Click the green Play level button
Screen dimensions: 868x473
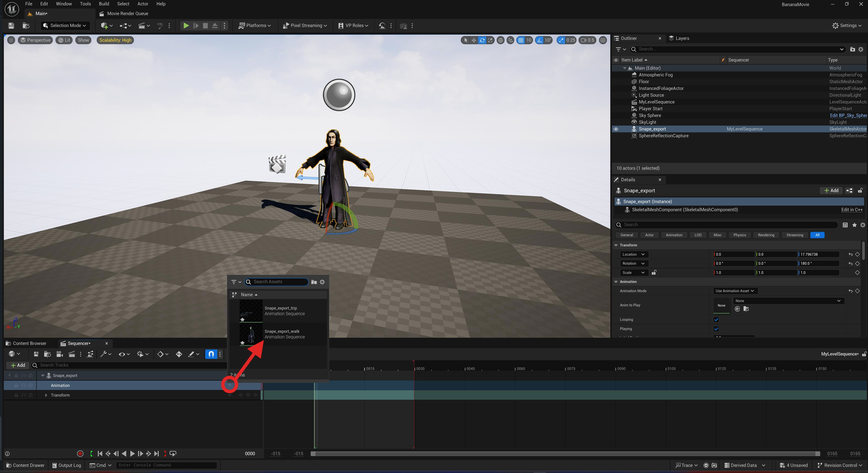pyautogui.click(x=186, y=26)
